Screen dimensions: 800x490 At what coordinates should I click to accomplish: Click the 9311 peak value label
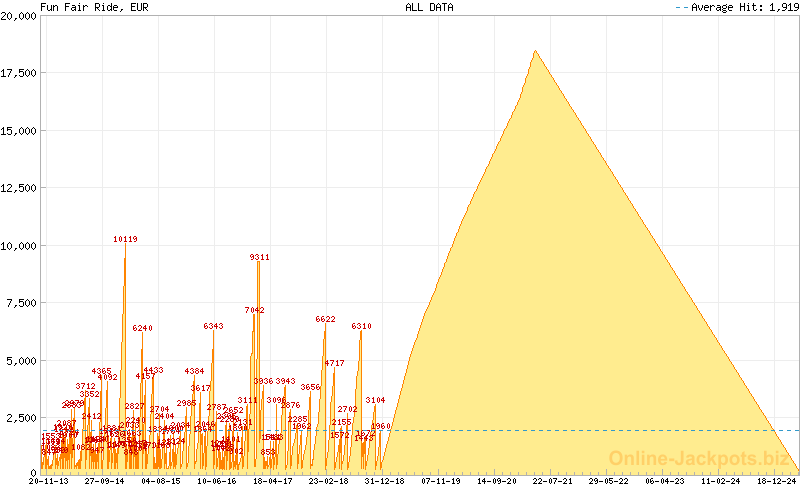pos(259,257)
